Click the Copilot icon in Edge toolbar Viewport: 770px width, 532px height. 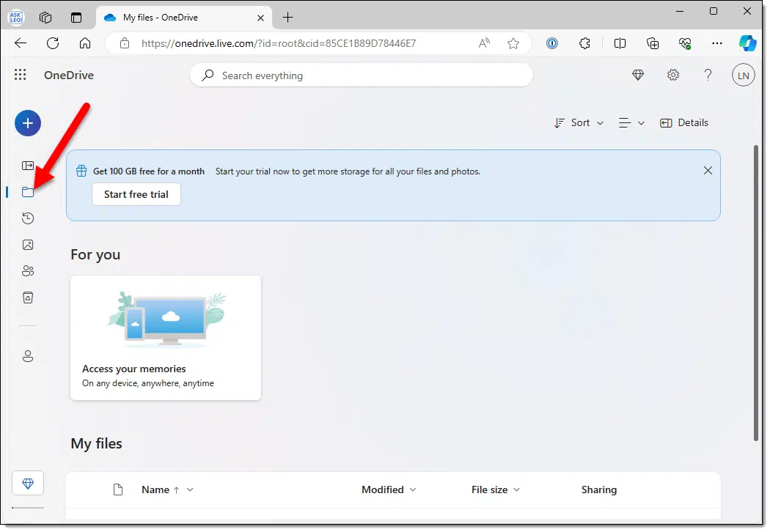coord(747,43)
